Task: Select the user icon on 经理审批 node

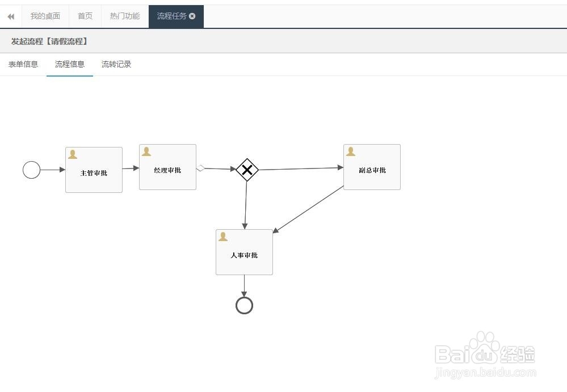Action: tap(146, 150)
